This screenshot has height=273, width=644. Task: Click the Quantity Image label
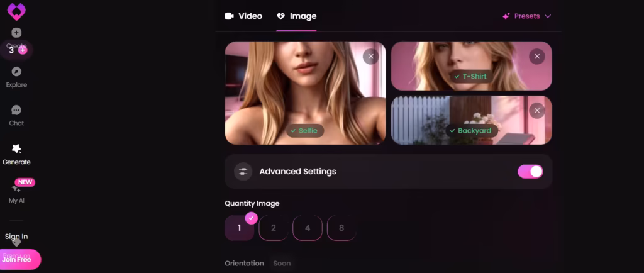pyautogui.click(x=252, y=203)
